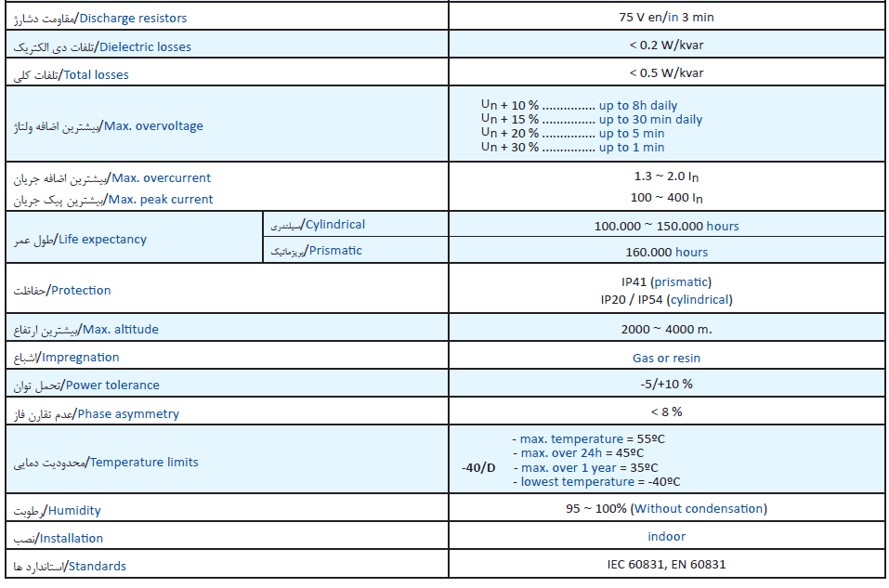The image size is (889, 588).
Task: Select the 160.000 hours value
Action: click(666, 253)
